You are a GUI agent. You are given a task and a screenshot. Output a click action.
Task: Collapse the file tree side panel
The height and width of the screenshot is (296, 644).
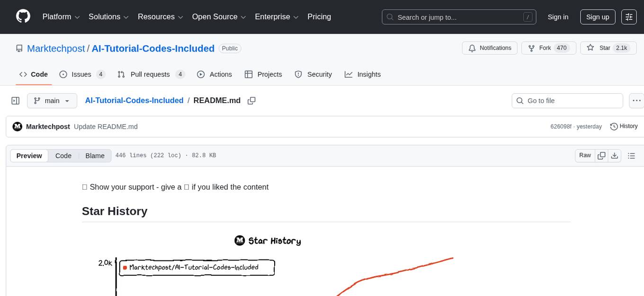(x=16, y=101)
